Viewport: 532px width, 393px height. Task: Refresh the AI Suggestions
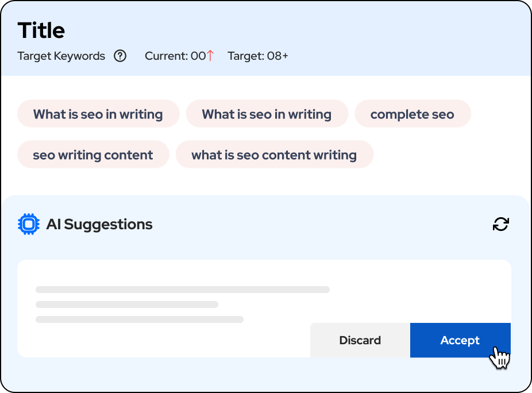click(x=501, y=224)
